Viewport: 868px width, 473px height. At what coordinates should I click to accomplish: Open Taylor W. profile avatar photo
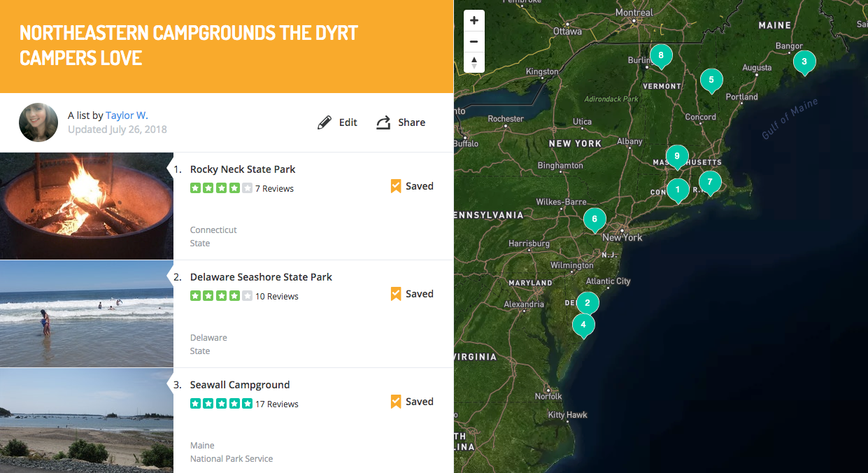38,122
